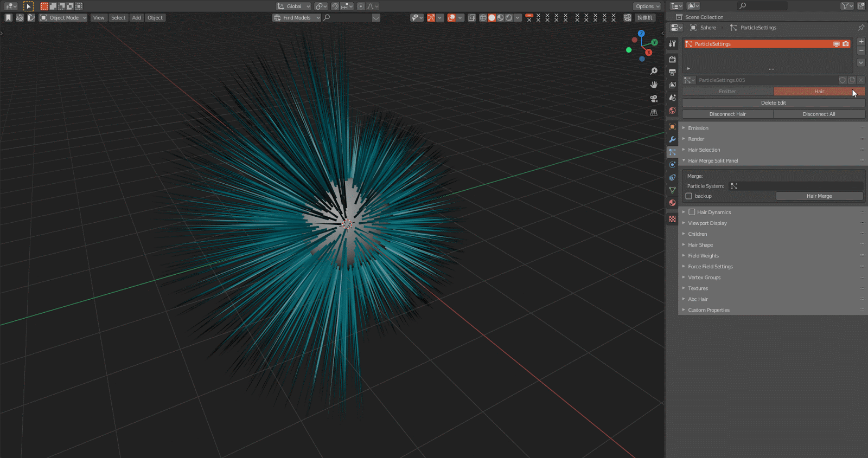Image resolution: width=868 pixels, height=458 pixels.
Task: Remove the particle system slot with minus
Action: tap(861, 50)
